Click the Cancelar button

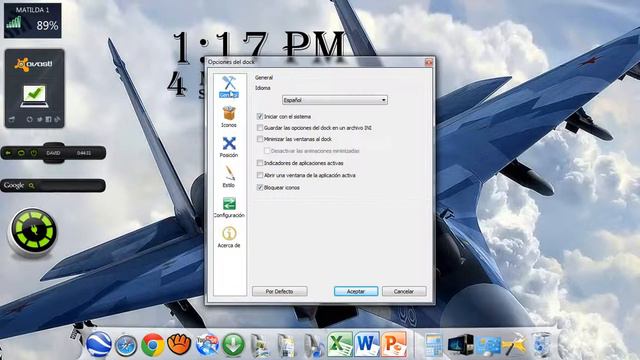pos(404,291)
